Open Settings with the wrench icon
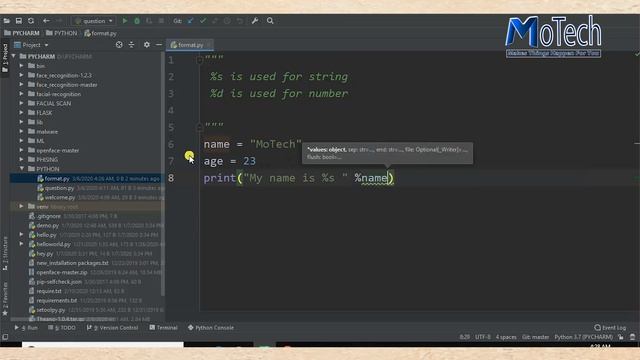The height and width of the screenshot is (360, 640). [255, 21]
